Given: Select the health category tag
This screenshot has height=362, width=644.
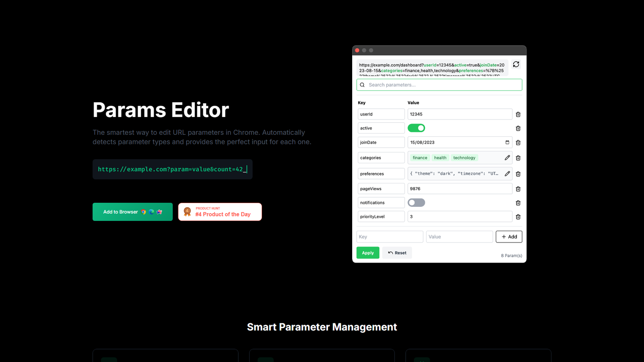Looking at the screenshot, I should coord(440,158).
